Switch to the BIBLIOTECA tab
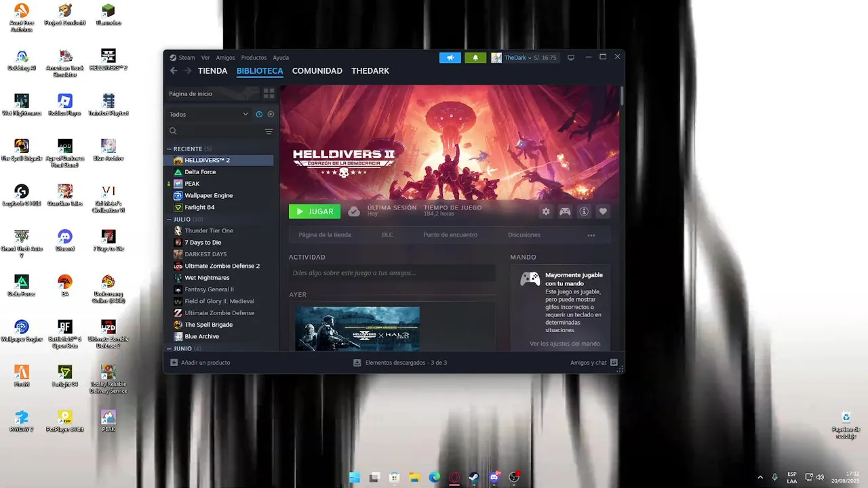 [x=260, y=70]
